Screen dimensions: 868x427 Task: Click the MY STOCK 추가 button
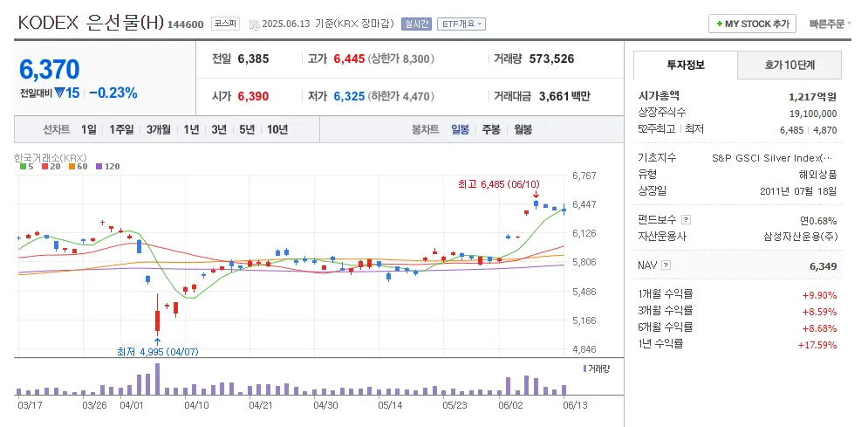coord(751,24)
